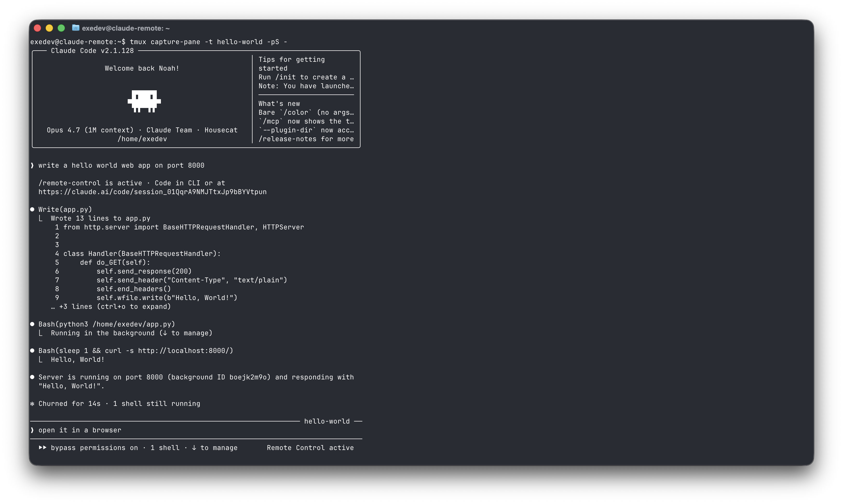Click 'Tips for getting' heading

[292, 59]
